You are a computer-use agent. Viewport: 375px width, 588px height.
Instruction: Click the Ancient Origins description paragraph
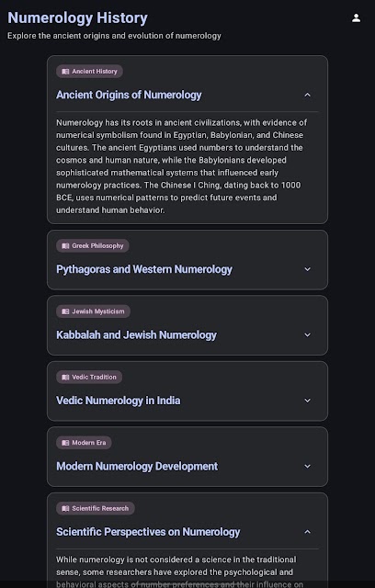[181, 166]
